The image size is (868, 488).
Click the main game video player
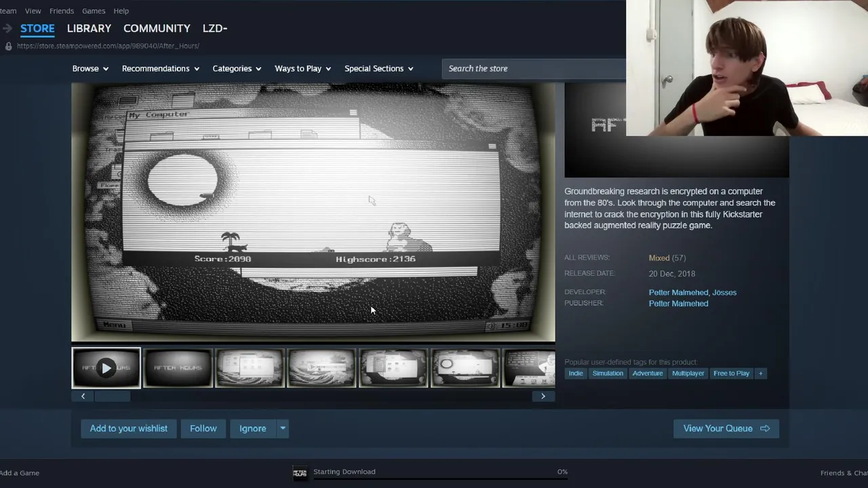[313, 212]
